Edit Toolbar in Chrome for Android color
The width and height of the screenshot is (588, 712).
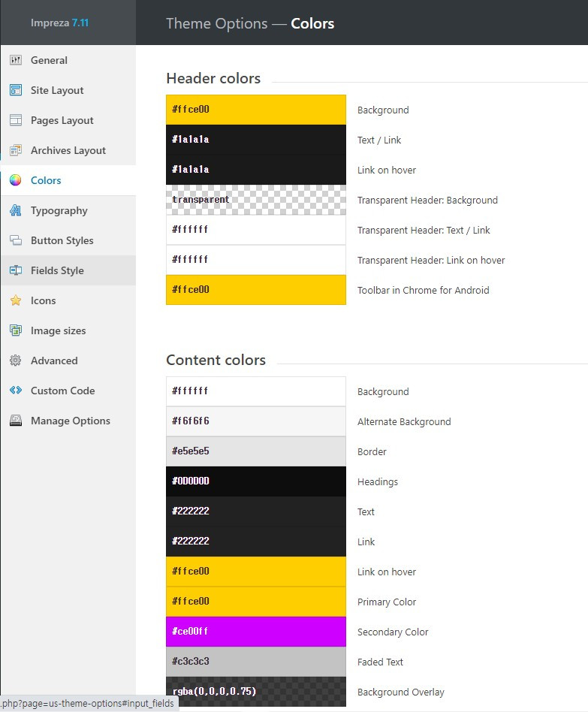(256, 289)
